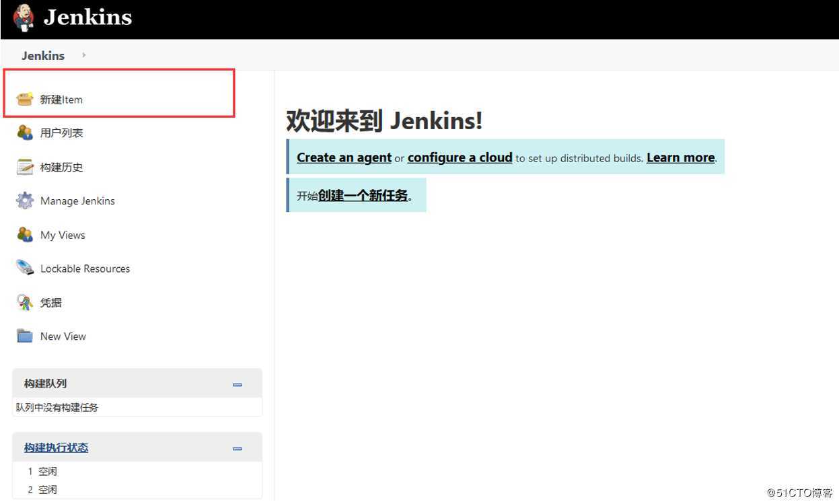Click the Jenkins butler logo icon
The width and height of the screenshot is (839, 504).
tap(23, 17)
